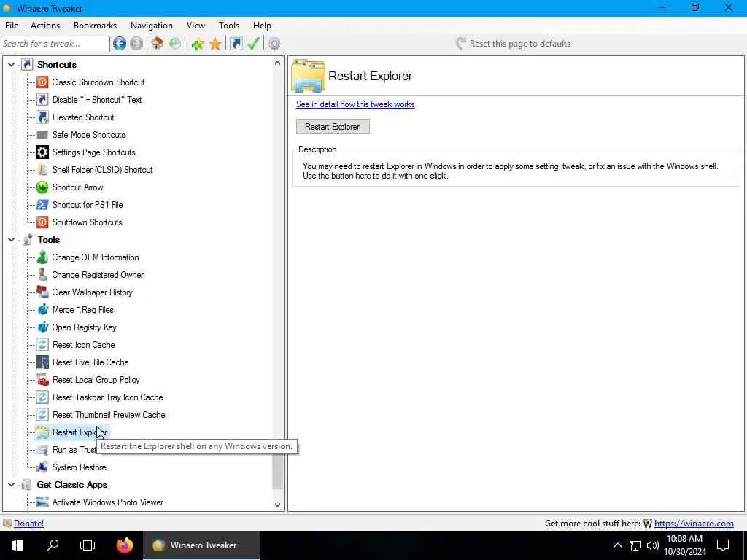Collapse the Tools tree section
Screen dimensions: 747x560
click(x=12, y=239)
